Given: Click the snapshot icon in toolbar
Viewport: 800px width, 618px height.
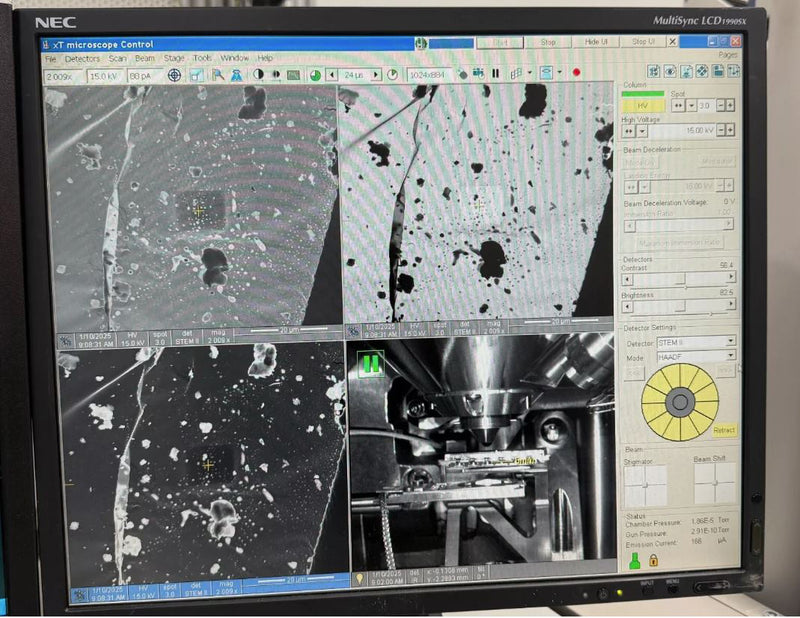Looking at the screenshot, I should point(462,75).
